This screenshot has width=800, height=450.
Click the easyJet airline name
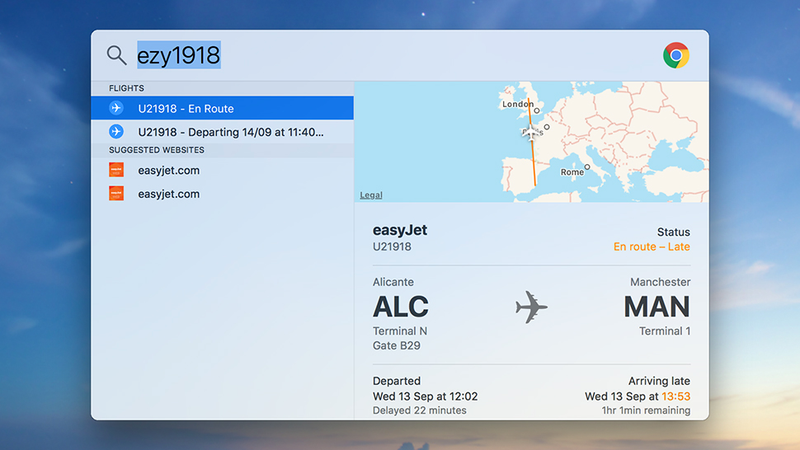pos(400,230)
